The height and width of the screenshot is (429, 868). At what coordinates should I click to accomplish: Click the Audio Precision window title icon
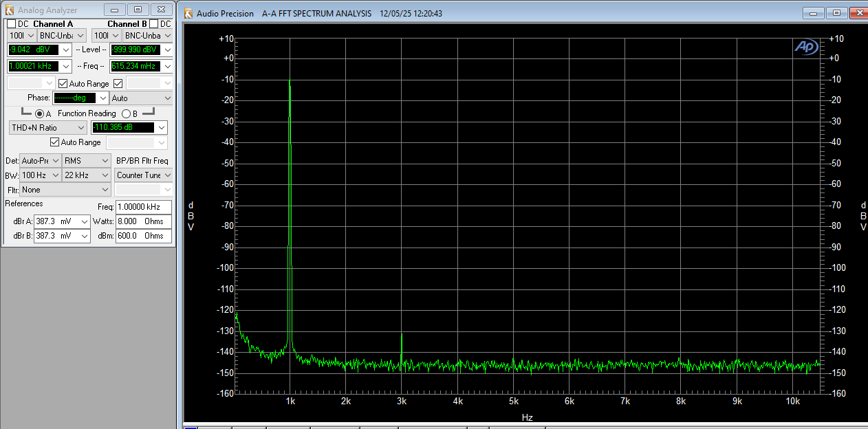pyautogui.click(x=188, y=13)
